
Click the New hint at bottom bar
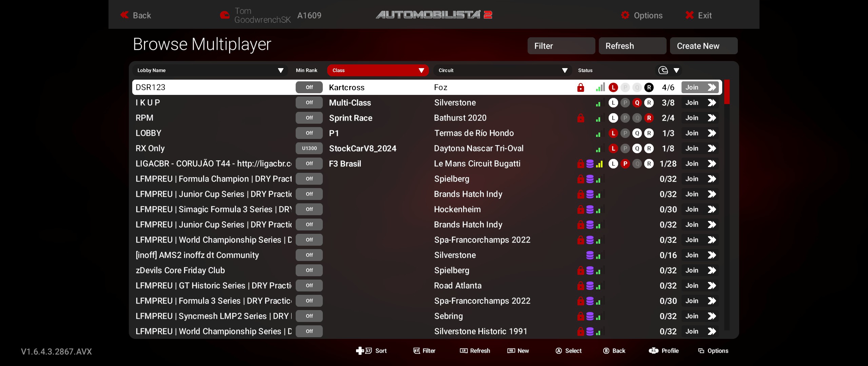[x=518, y=351]
